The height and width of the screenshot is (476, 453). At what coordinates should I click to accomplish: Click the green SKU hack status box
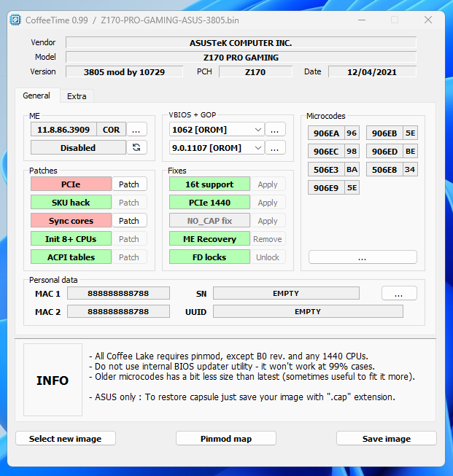coord(71,203)
